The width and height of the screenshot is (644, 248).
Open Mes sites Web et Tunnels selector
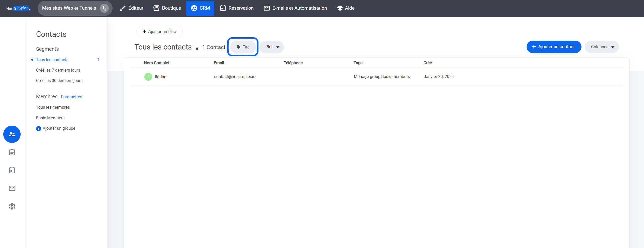(x=69, y=8)
